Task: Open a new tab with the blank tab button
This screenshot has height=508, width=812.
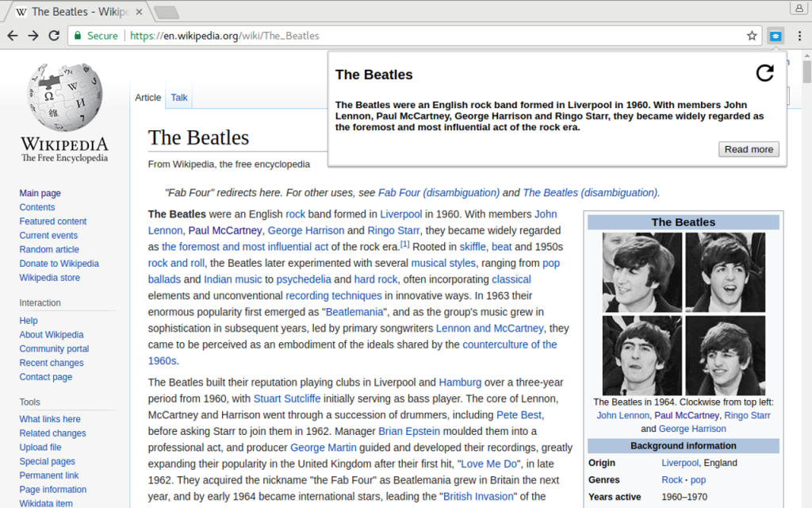Action: (167, 12)
